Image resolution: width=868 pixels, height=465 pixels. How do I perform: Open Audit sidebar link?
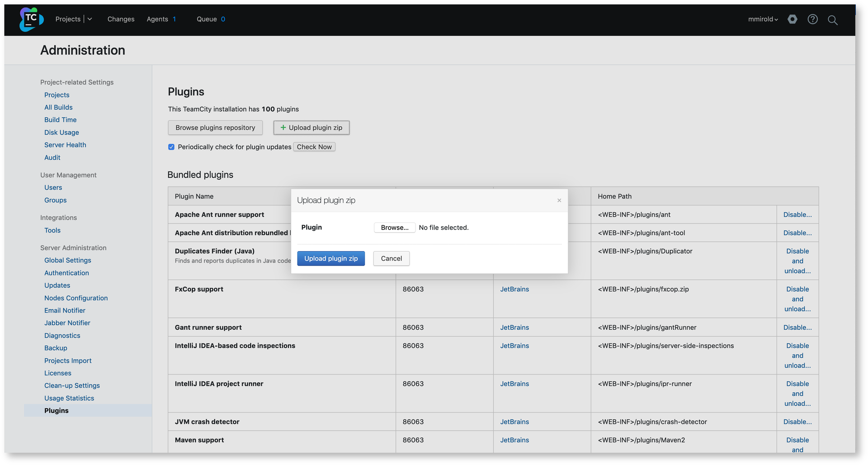pyautogui.click(x=52, y=157)
